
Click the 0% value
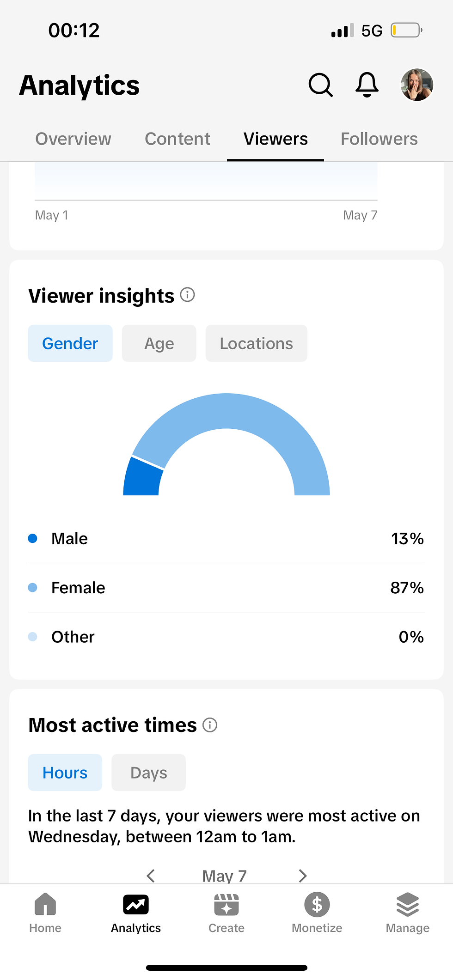411,637
